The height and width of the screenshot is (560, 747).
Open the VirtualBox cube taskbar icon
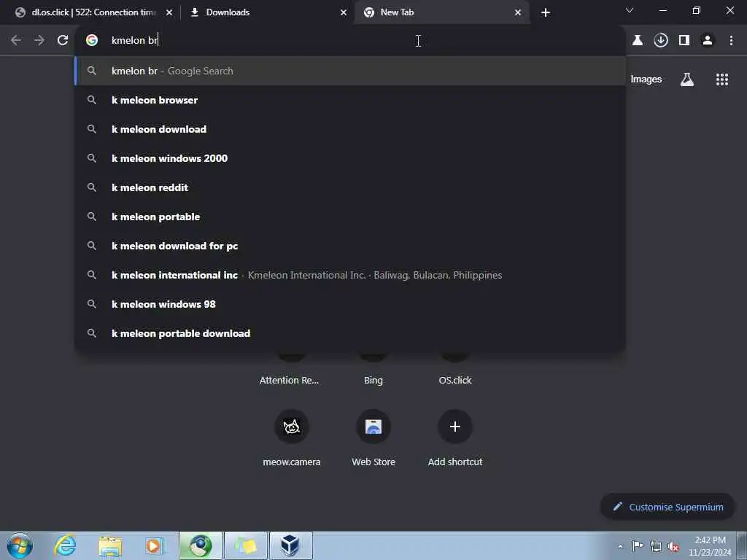pos(290,545)
